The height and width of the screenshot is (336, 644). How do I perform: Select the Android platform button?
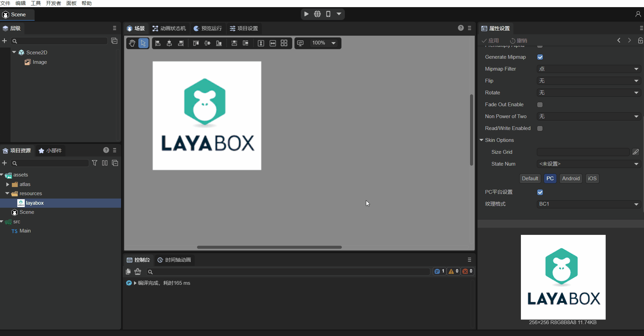pos(571,179)
